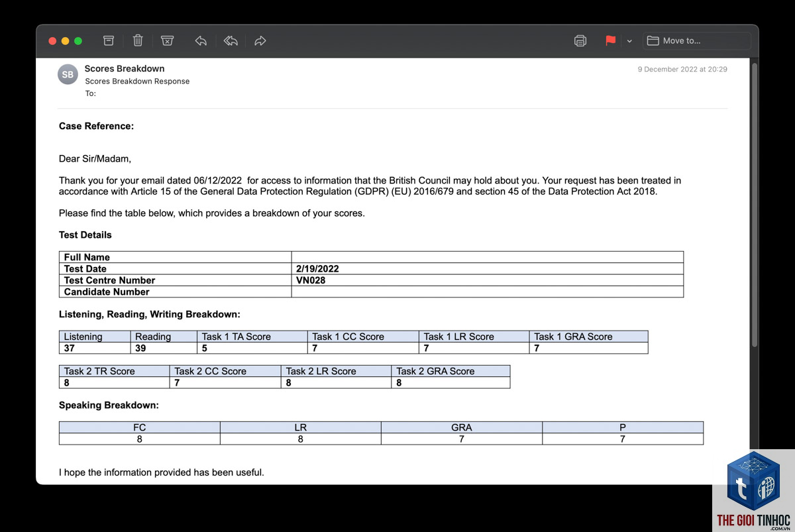Click the SB sender avatar
795x532 pixels.
(x=68, y=75)
